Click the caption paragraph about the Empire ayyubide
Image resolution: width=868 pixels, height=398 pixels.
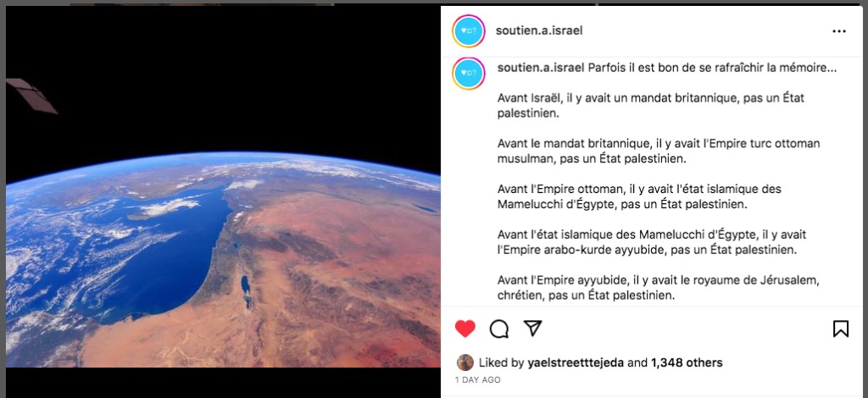[647, 242]
